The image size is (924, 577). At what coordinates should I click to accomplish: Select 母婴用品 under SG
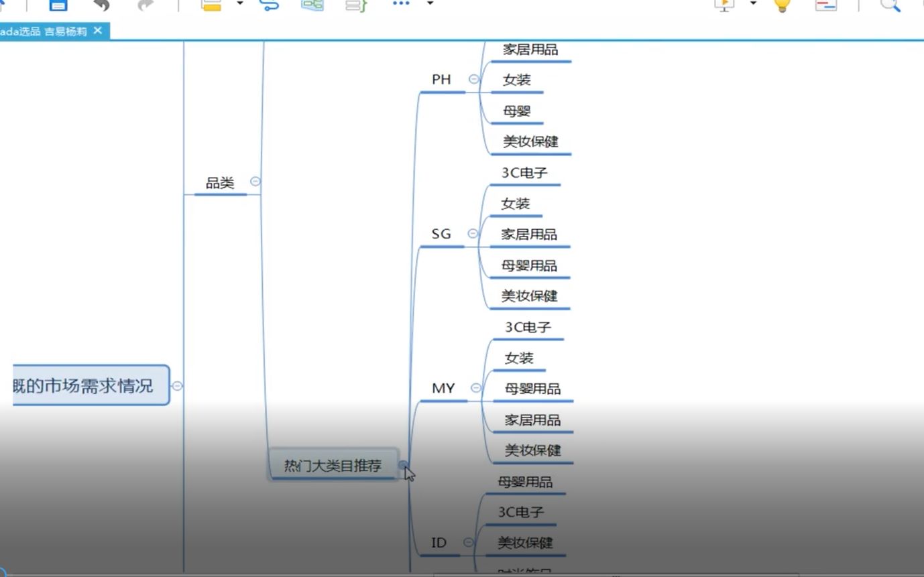tap(529, 265)
